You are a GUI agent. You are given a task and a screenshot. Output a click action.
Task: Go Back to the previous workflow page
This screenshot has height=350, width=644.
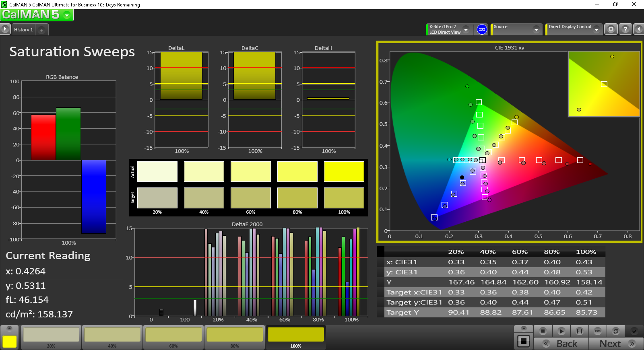[x=561, y=344]
